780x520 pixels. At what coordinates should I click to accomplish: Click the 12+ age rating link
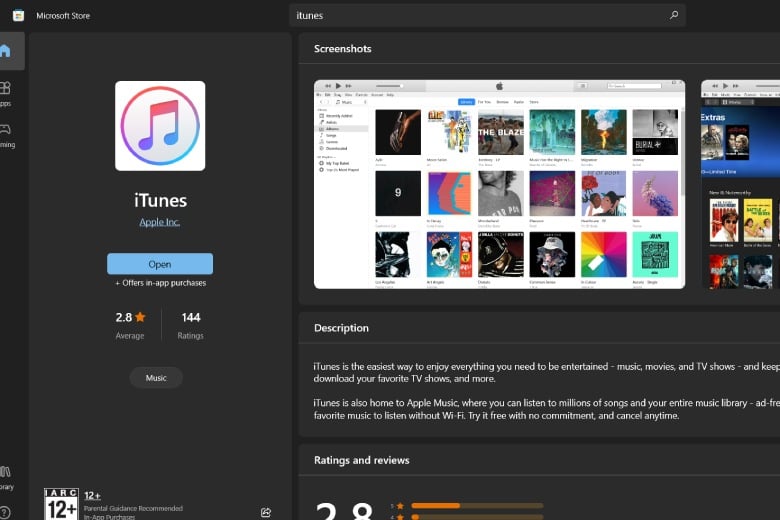tap(93, 496)
